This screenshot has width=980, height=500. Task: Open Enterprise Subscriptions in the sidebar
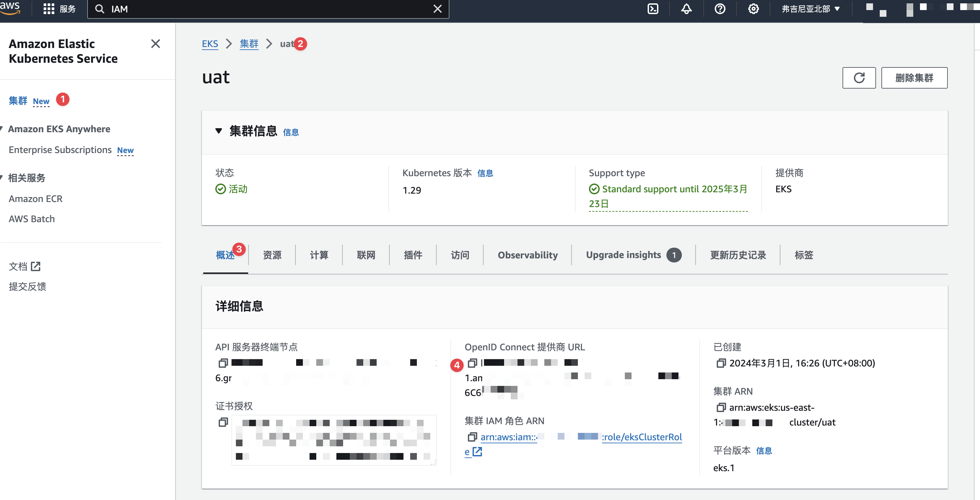click(60, 150)
